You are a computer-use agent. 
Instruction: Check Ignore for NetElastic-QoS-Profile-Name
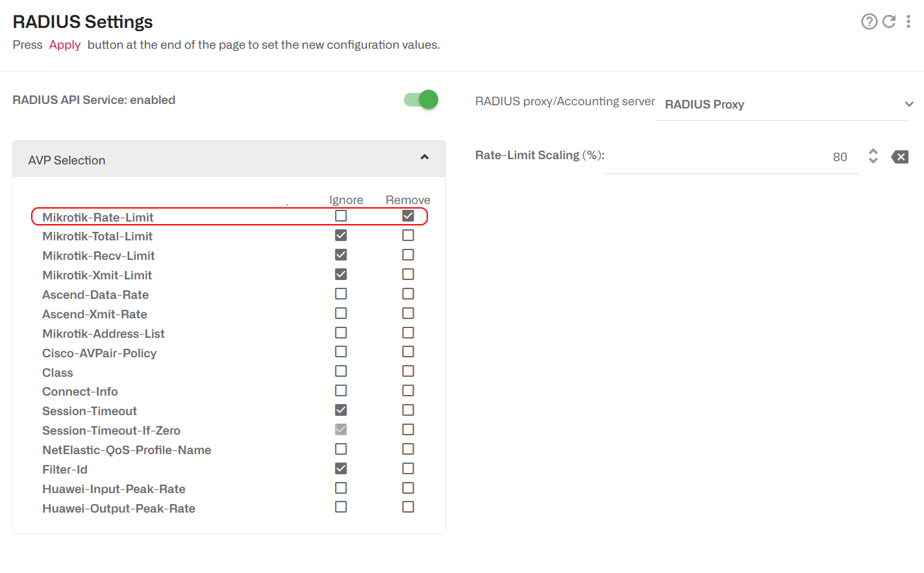tap(341, 448)
